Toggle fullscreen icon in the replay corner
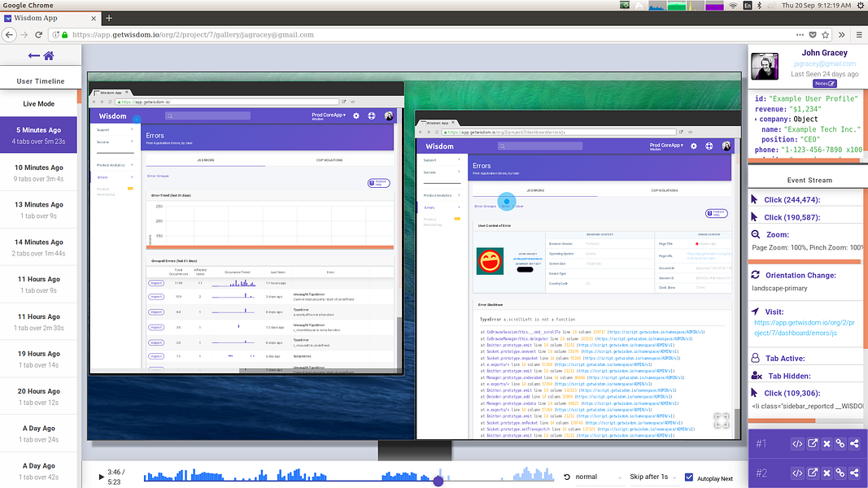868x488 pixels. 722,420
